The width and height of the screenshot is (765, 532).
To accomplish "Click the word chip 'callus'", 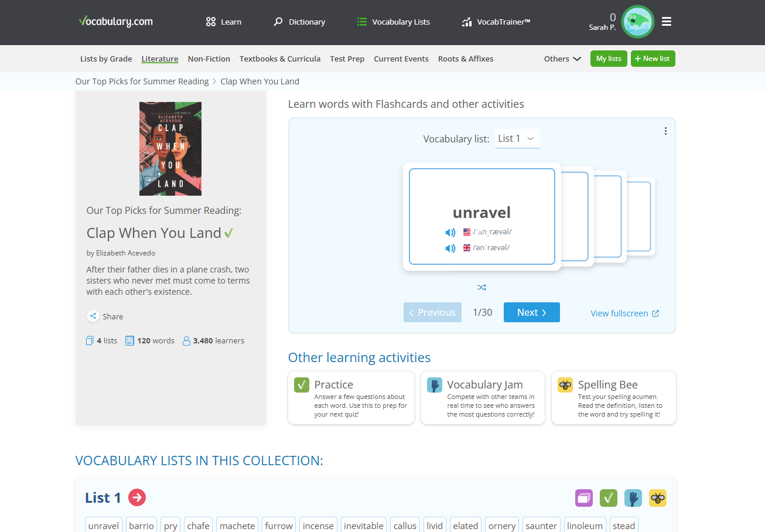I will tap(405, 525).
